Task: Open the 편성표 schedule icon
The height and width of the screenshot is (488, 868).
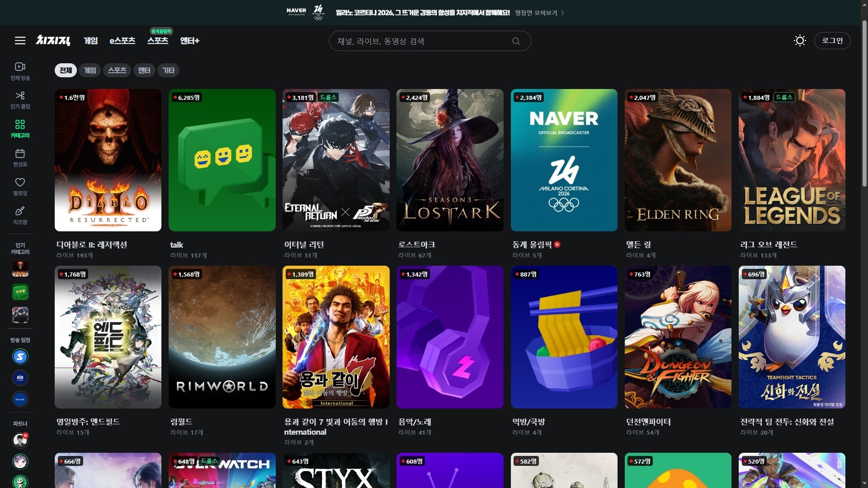Action: click(x=20, y=154)
